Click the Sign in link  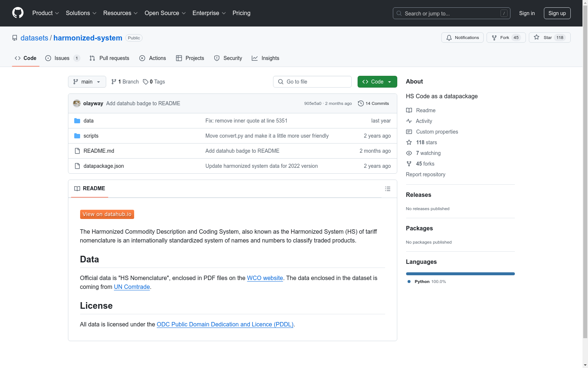click(x=527, y=13)
